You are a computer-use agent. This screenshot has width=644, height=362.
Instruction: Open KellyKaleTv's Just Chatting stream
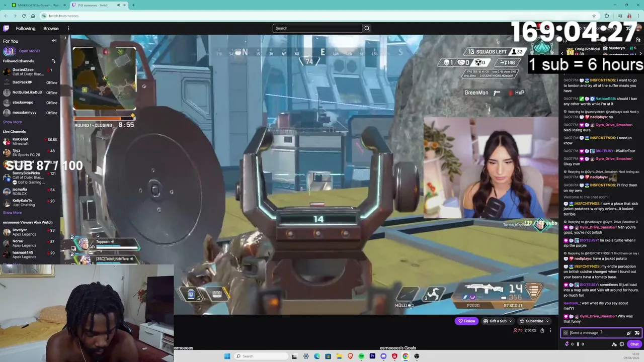(x=30, y=203)
